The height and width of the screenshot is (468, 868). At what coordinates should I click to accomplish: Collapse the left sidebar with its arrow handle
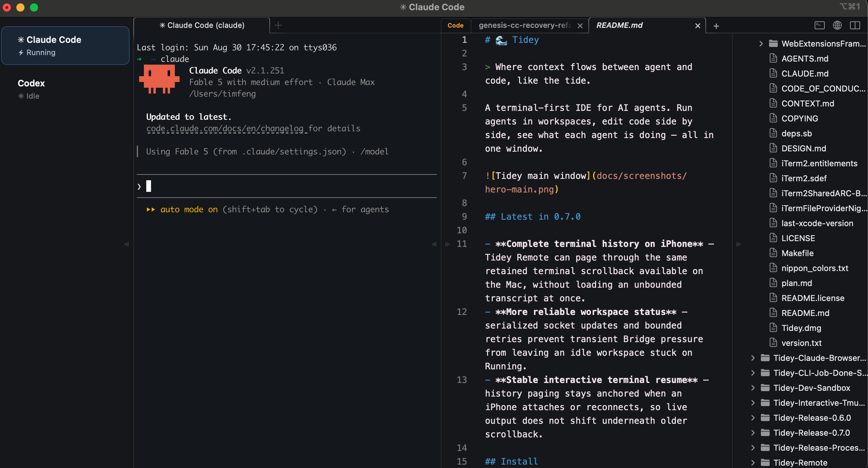(x=126, y=244)
